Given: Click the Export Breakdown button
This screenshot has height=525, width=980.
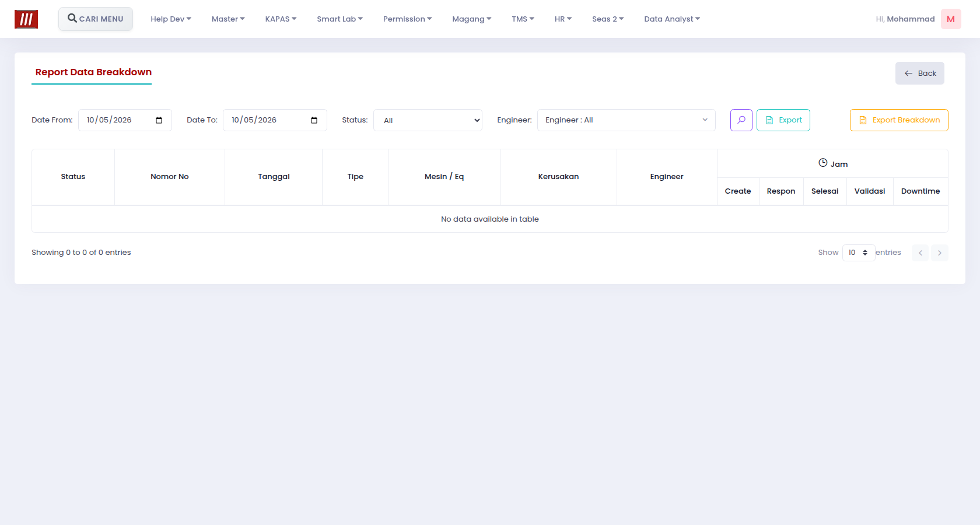Looking at the screenshot, I should pyautogui.click(x=899, y=120).
